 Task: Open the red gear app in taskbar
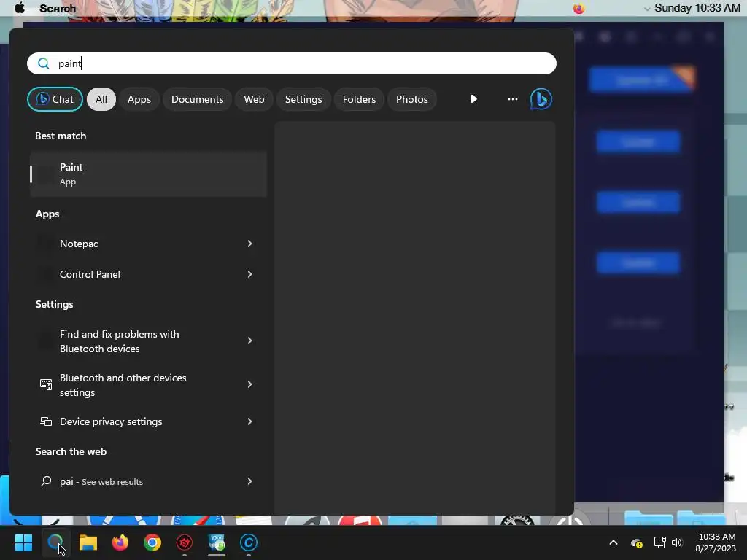pos(185,542)
